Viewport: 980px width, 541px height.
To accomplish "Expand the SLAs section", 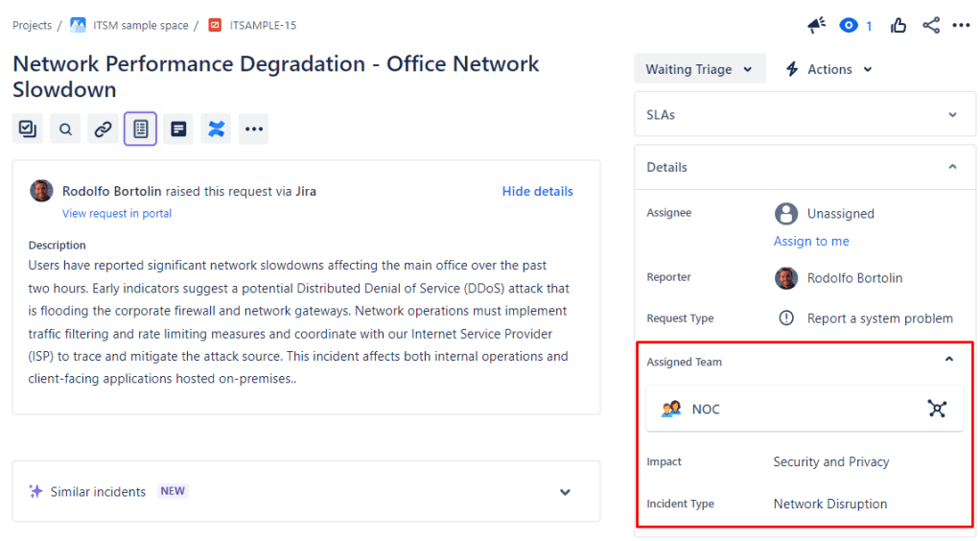I will tap(952, 115).
